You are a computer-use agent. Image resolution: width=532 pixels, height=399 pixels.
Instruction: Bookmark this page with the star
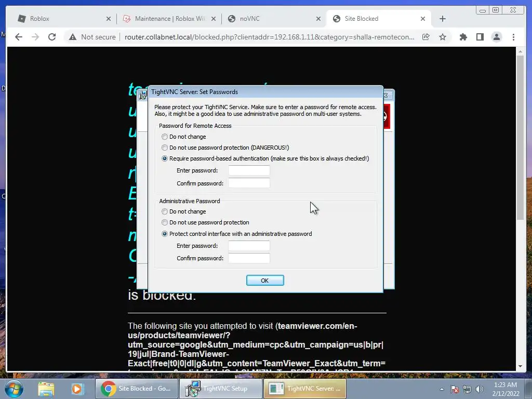point(443,37)
